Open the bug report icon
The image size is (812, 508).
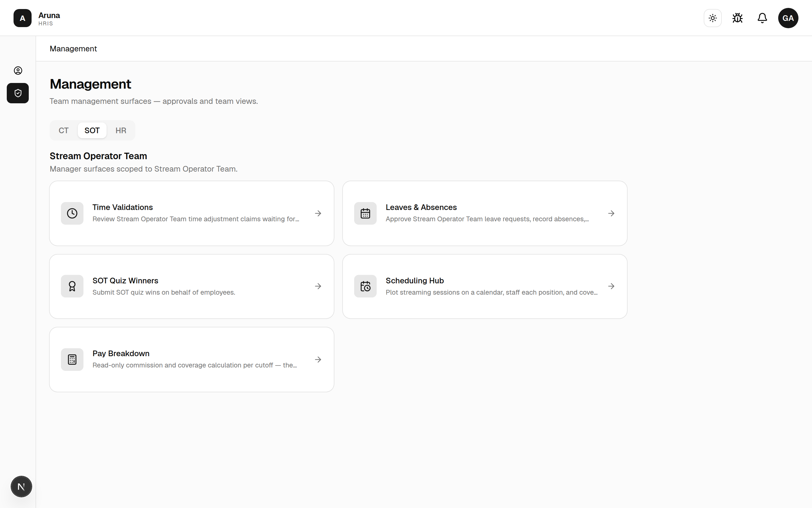point(738,18)
